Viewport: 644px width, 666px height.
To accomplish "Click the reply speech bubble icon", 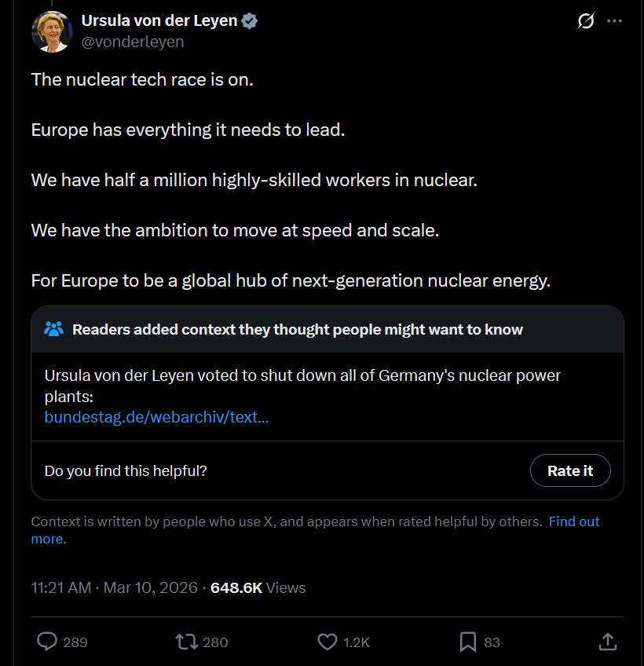I will point(46,642).
